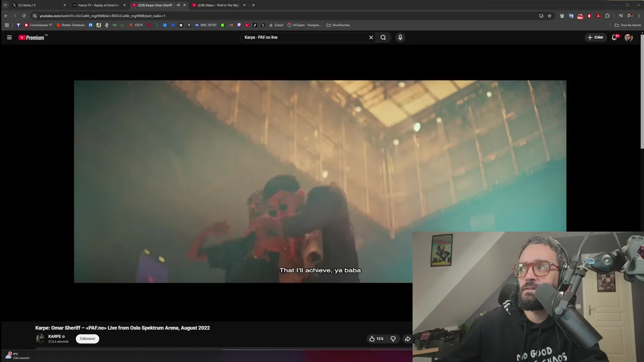Click the page vertical scrollbar
The width and height of the screenshot is (644, 362).
[641, 90]
